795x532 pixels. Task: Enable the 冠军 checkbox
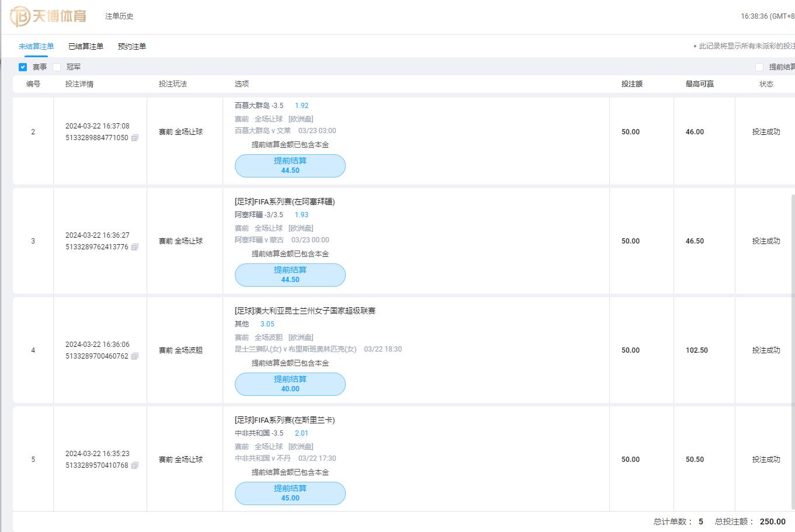tap(57, 67)
